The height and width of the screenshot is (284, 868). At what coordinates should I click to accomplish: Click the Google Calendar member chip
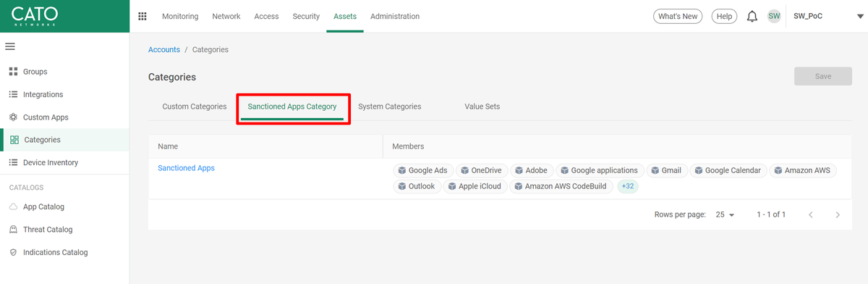728,171
